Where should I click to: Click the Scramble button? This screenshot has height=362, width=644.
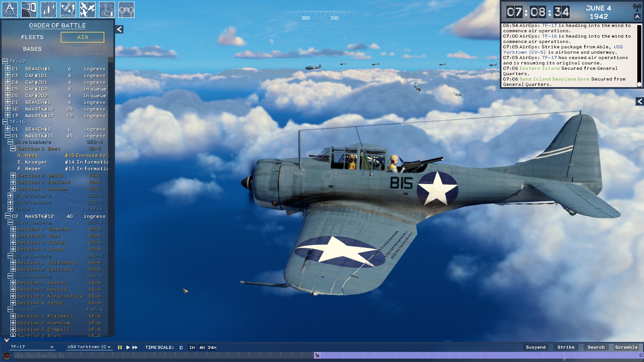click(626, 347)
